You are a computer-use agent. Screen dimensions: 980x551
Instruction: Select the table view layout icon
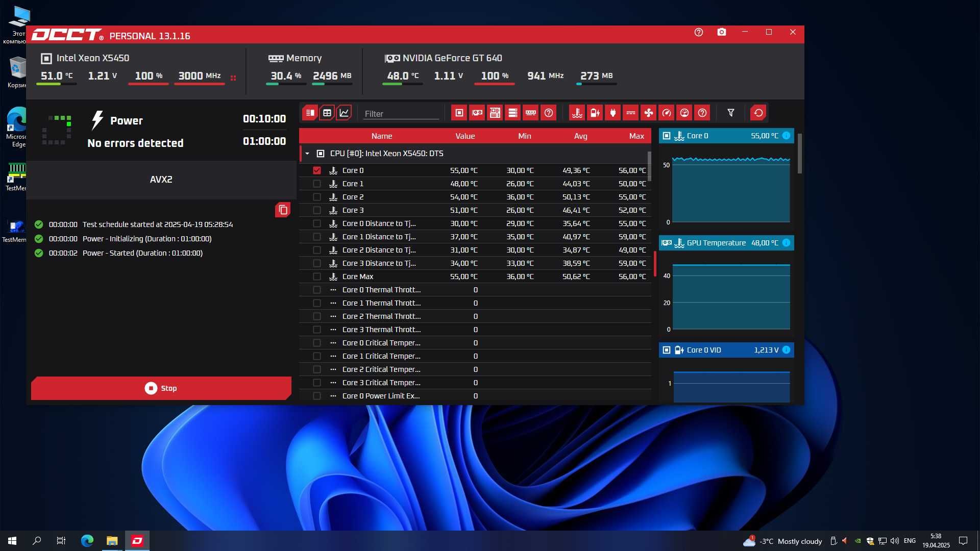[x=327, y=113]
